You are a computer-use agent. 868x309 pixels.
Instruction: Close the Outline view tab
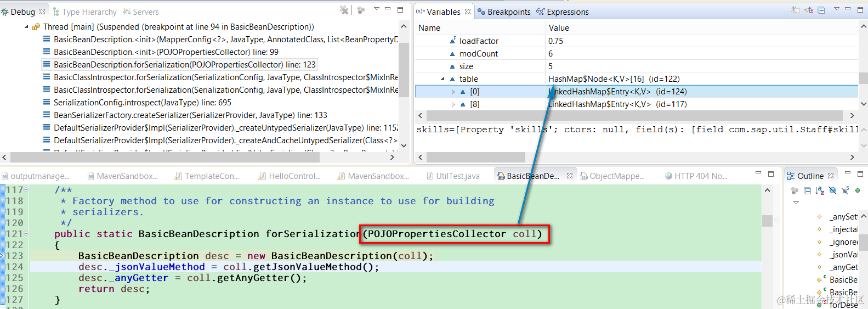tap(831, 176)
